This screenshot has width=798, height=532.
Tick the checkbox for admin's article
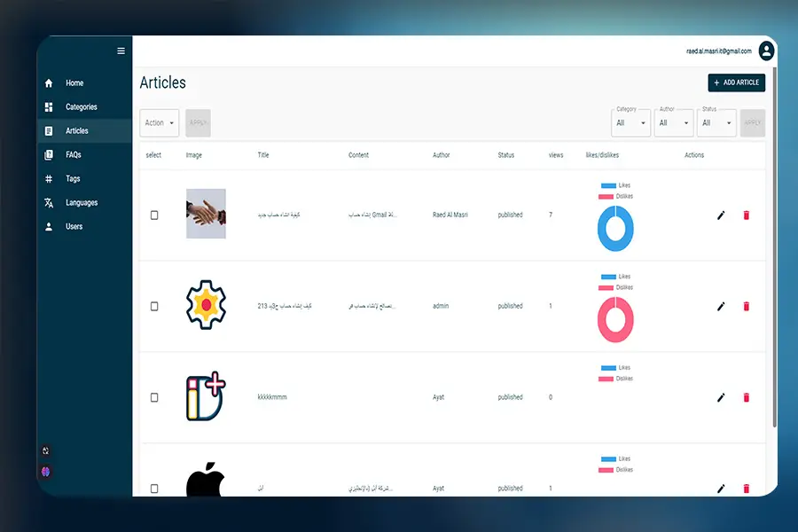154,307
